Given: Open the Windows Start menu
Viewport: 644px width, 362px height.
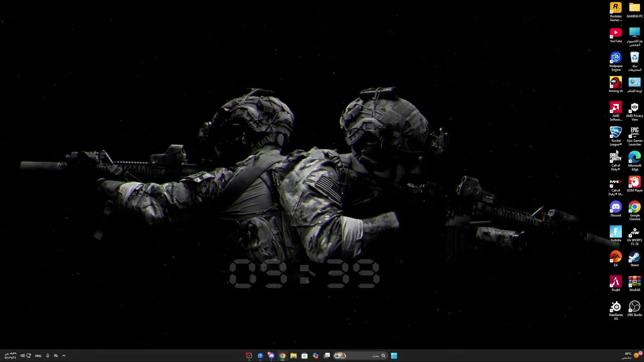Looking at the screenshot, I should [x=394, y=356].
